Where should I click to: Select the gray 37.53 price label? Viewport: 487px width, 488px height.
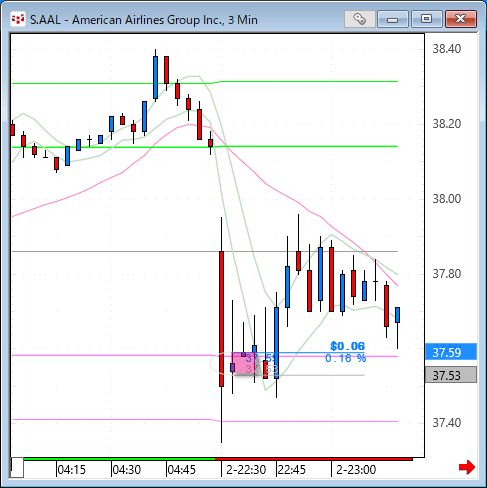click(x=451, y=375)
